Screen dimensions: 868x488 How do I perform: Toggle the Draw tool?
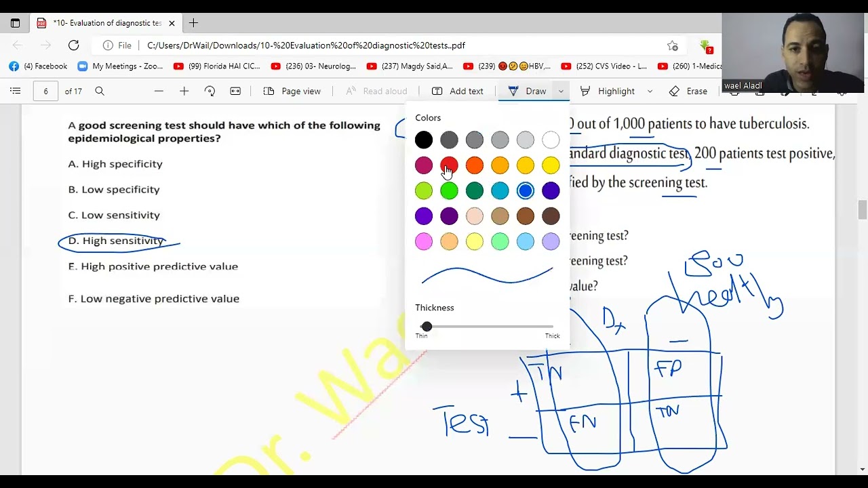tap(528, 91)
